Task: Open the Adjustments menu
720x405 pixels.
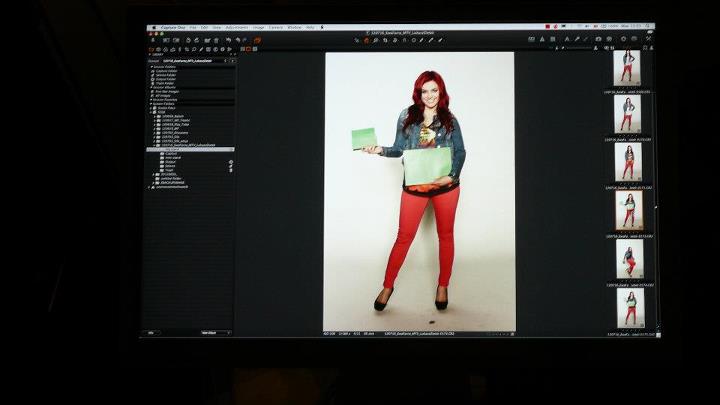Action: [x=237, y=28]
